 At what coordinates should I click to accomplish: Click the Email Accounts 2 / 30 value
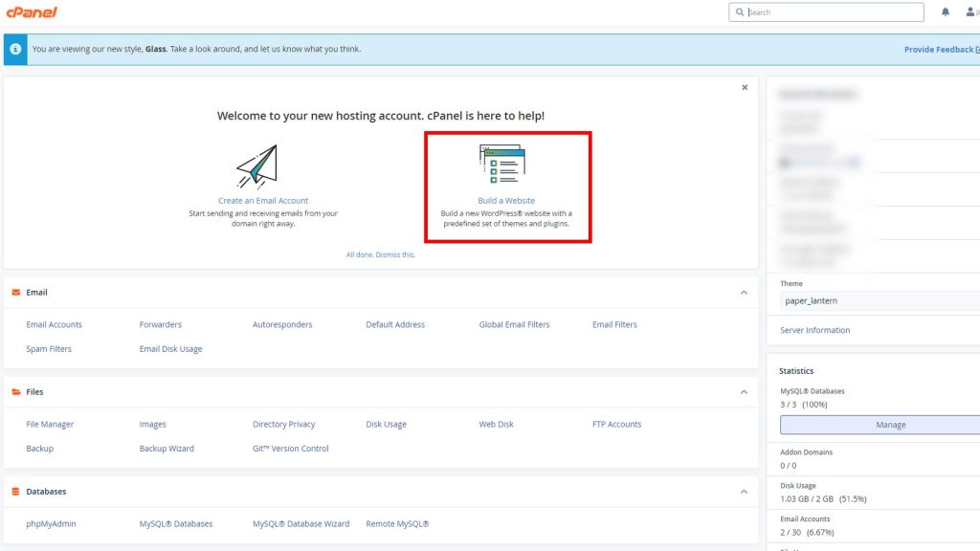807,533
